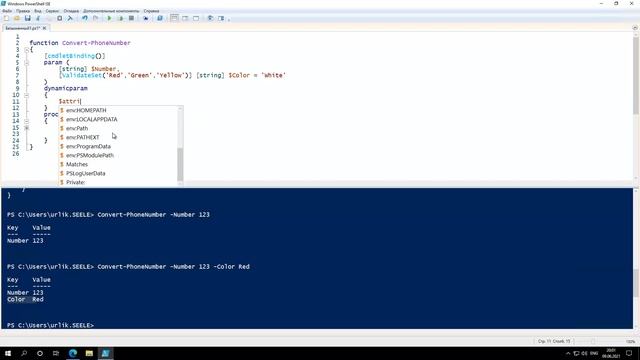Image resolution: width=640 pixels, height=360 pixels.
Task: Maximize the script pane
Action: coord(196,18)
